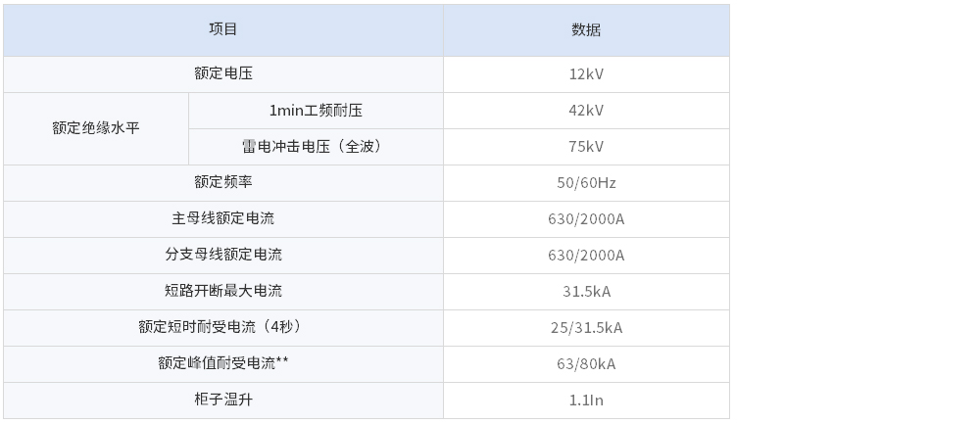This screenshot has height=424, width=980.
Task: Select the 短路开断最大电流 label
Action: coord(223,292)
